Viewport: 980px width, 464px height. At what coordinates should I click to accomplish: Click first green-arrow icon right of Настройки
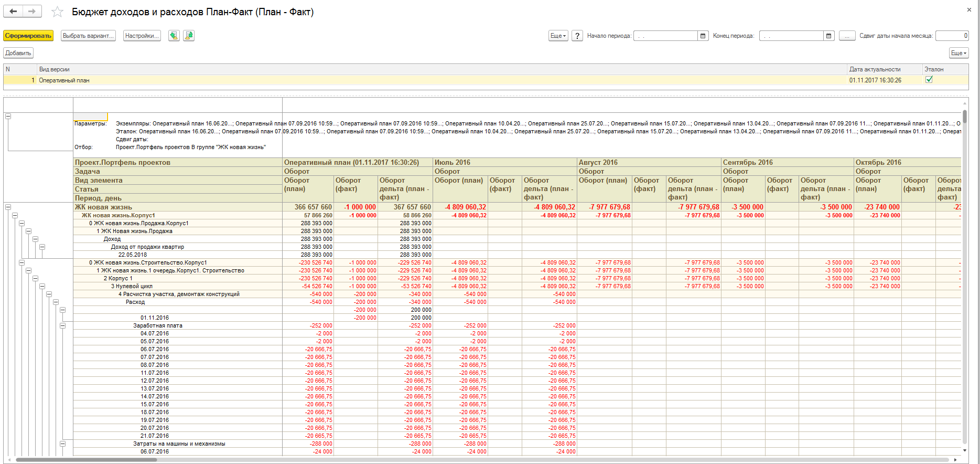coord(174,36)
